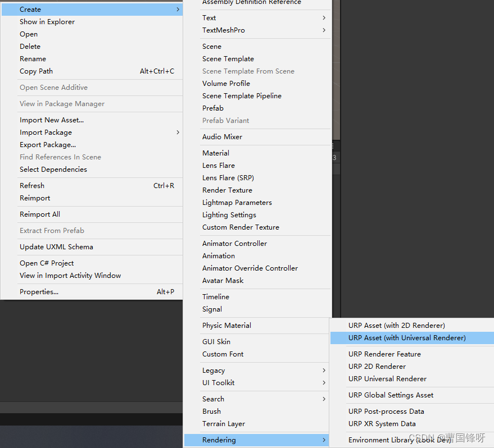Select URP Asset (with 2D Renderer)
Image resolution: width=494 pixels, height=448 pixels.
click(412, 325)
